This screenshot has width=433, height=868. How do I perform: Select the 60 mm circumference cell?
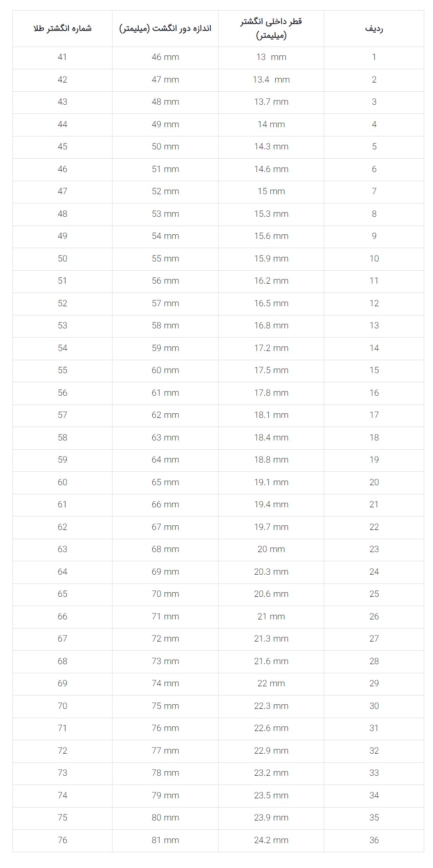coord(165,371)
